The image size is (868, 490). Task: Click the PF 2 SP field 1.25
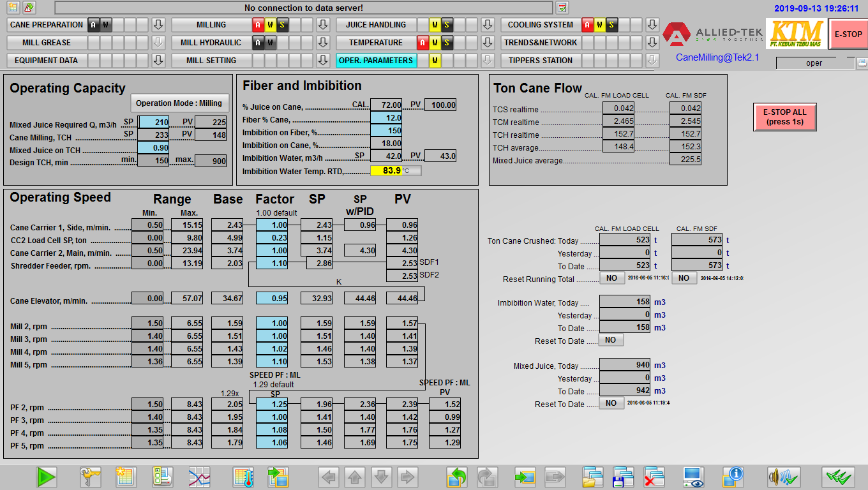pyautogui.click(x=272, y=404)
